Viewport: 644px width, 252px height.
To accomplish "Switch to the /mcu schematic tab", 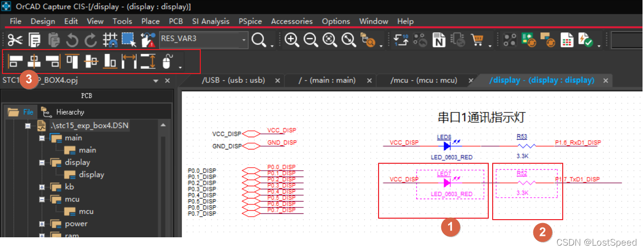I will (423, 80).
